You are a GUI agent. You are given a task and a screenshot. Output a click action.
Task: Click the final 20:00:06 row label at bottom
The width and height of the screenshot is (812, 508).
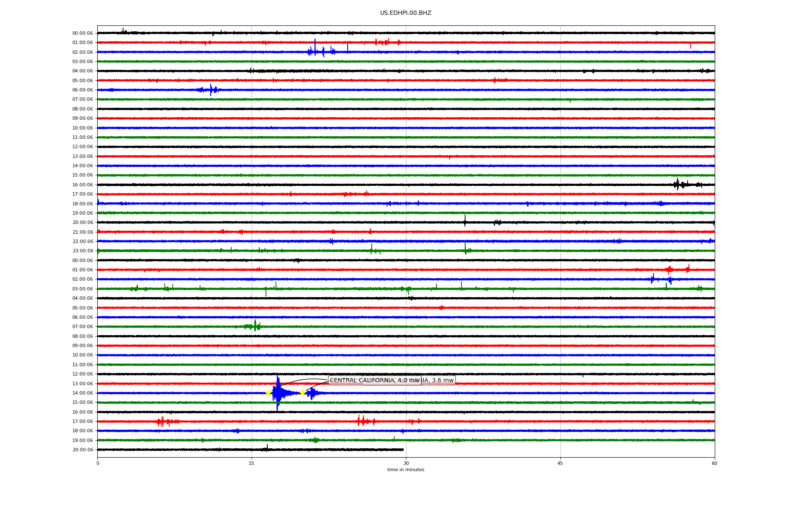(82, 450)
